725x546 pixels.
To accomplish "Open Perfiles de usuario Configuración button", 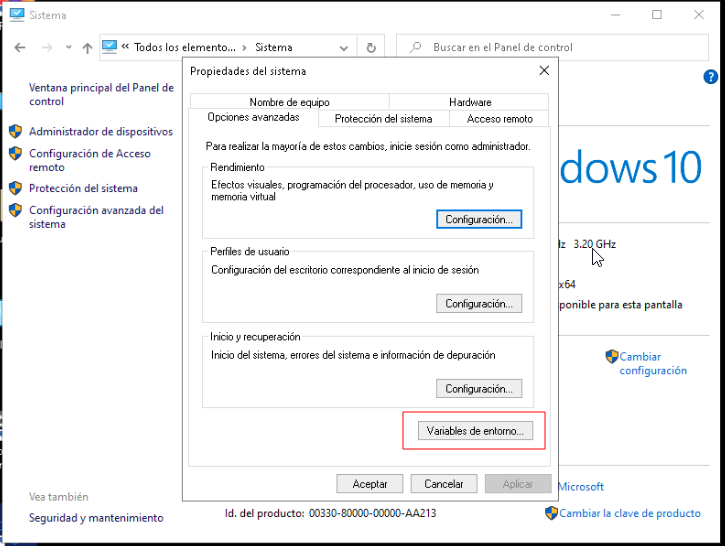I will [x=479, y=303].
